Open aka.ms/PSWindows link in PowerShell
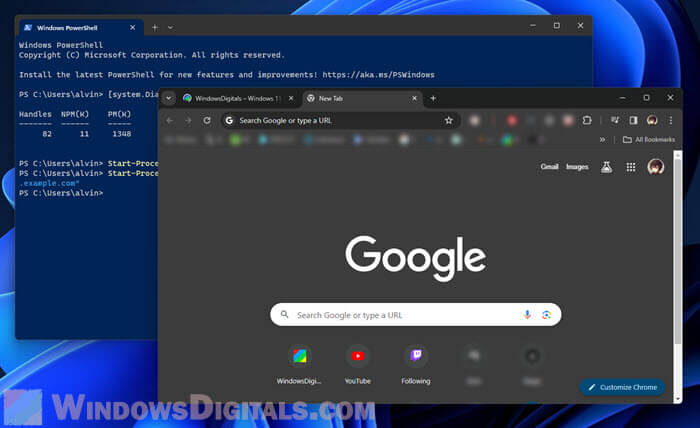Viewport: 700px width, 428px height. pyautogui.click(x=378, y=75)
